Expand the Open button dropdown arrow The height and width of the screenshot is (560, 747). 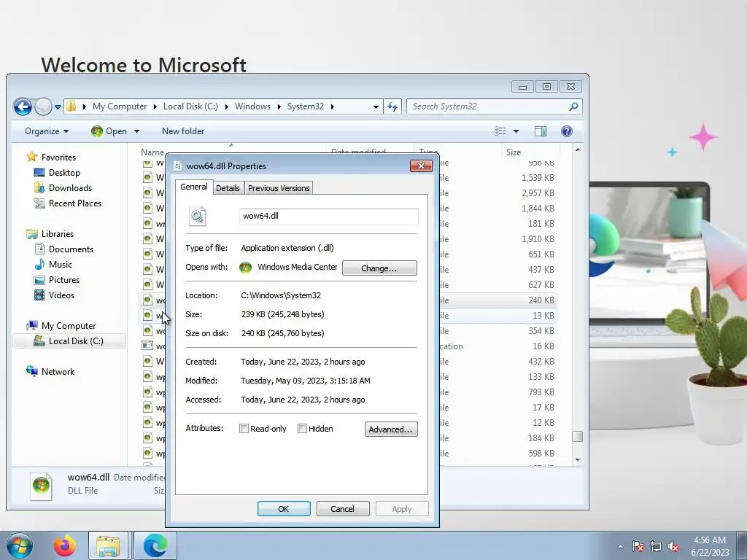tap(136, 131)
